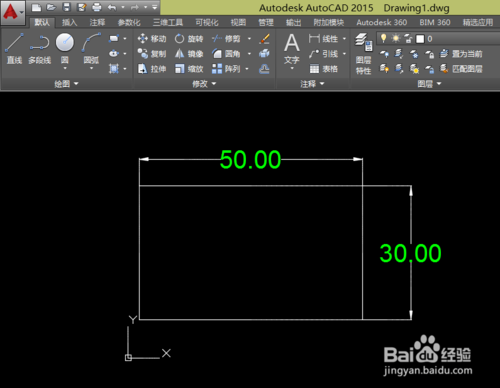Toggle layer 0 on/off lightbulb
500x388 pixels.
(384, 38)
